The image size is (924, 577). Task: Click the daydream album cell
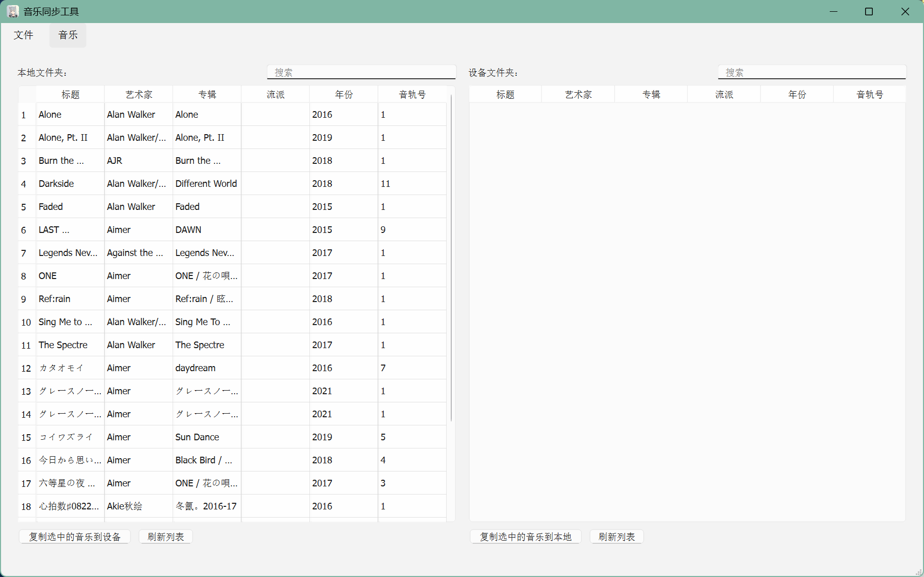pos(207,368)
